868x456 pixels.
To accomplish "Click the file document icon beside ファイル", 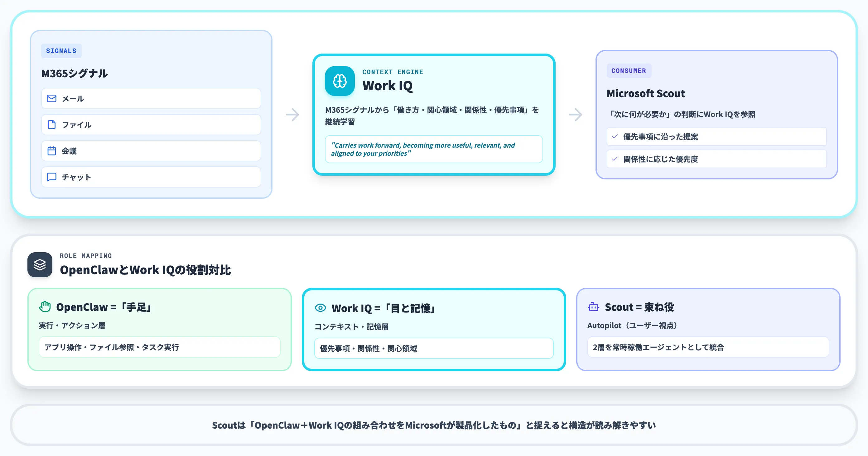I will tap(51, 125).
